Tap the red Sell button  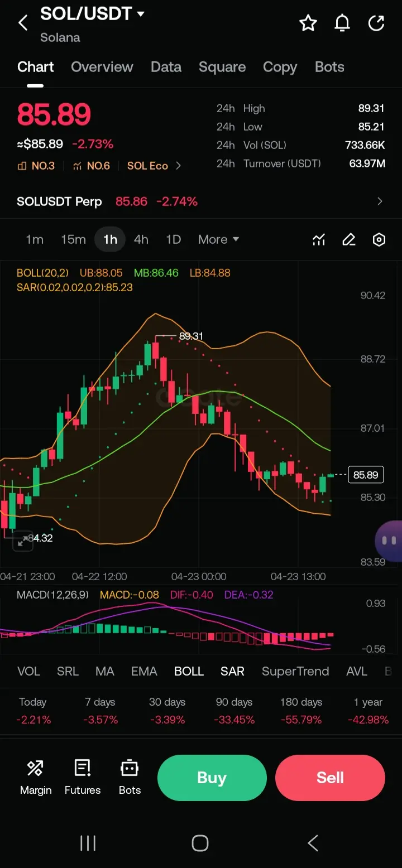tap(330, 778)
